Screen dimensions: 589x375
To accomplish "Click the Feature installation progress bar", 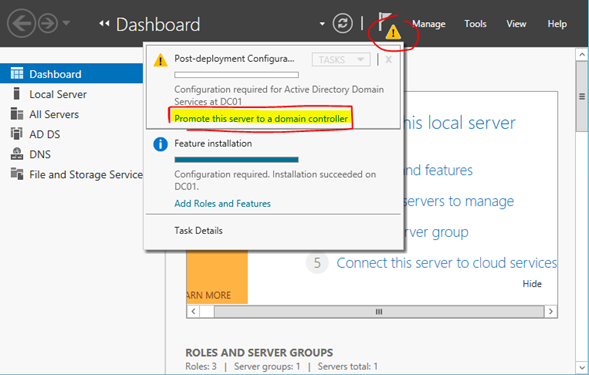I will (236, 160).
